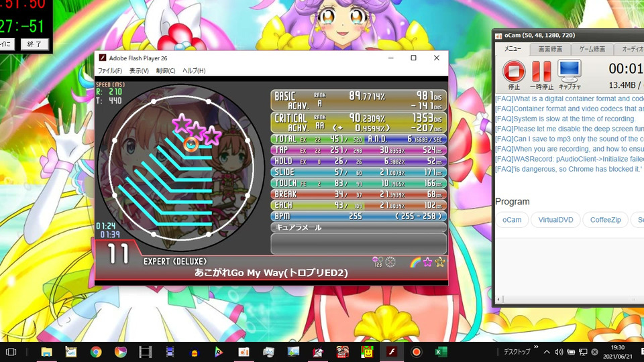Image resolution: width=644 pixels, height=362 pixels.
Task: Click the orange ring tap note
Action: 191,144
